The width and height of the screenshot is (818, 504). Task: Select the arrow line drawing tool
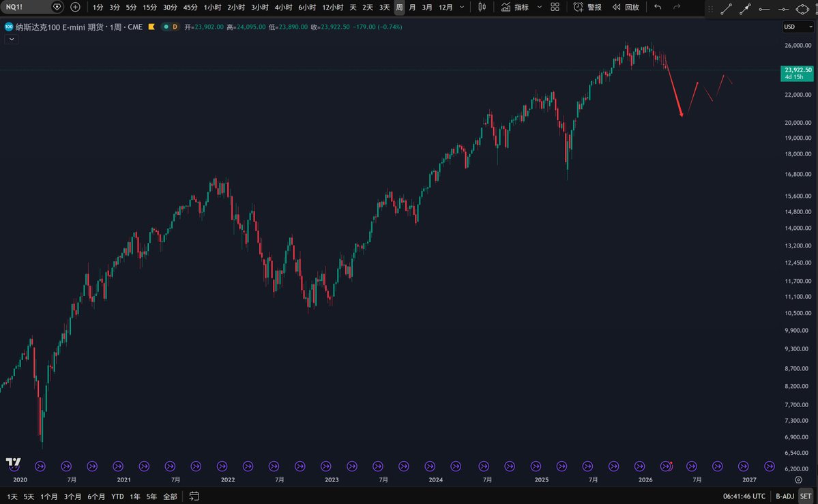coord(745,10)
